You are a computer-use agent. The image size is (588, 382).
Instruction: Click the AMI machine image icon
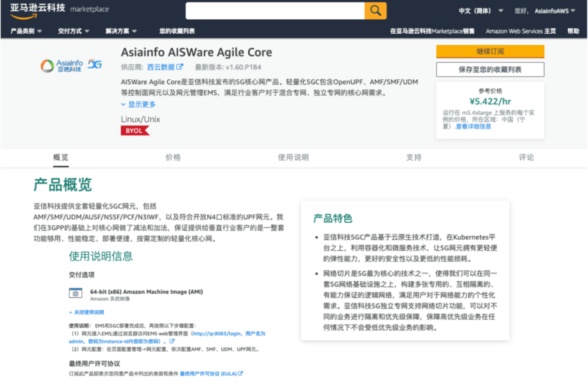click(75, 293)
